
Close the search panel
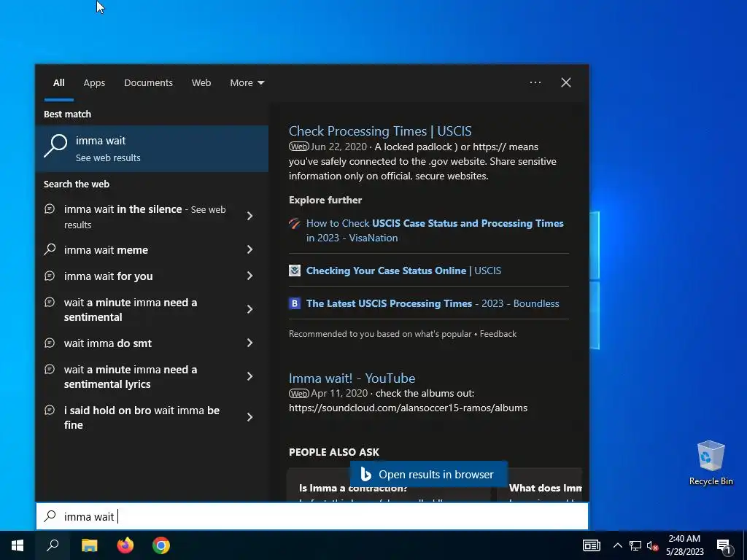(x=566, y=82)
